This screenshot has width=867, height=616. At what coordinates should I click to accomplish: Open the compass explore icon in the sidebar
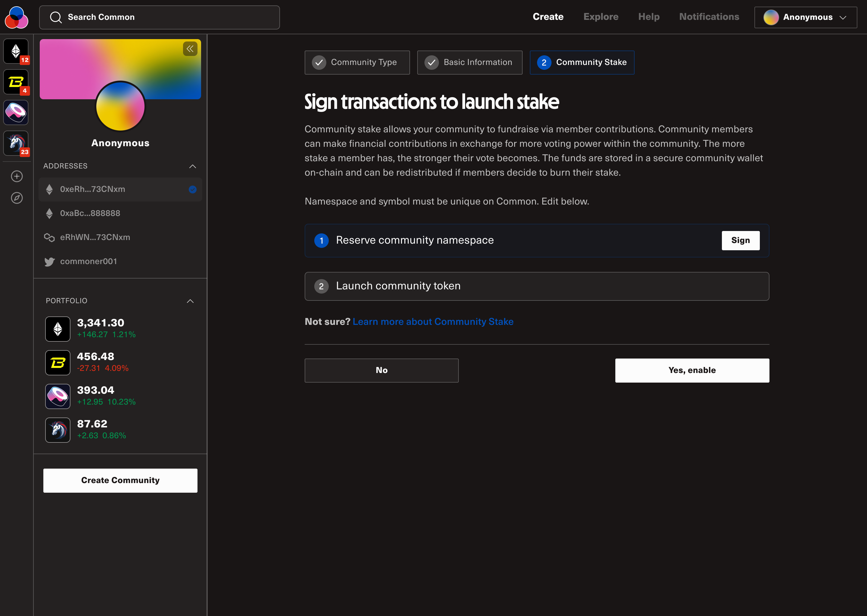(x=17, y=198)
